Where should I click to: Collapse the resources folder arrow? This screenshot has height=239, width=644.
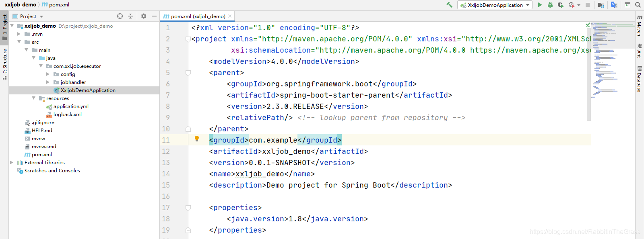[34, 98]
